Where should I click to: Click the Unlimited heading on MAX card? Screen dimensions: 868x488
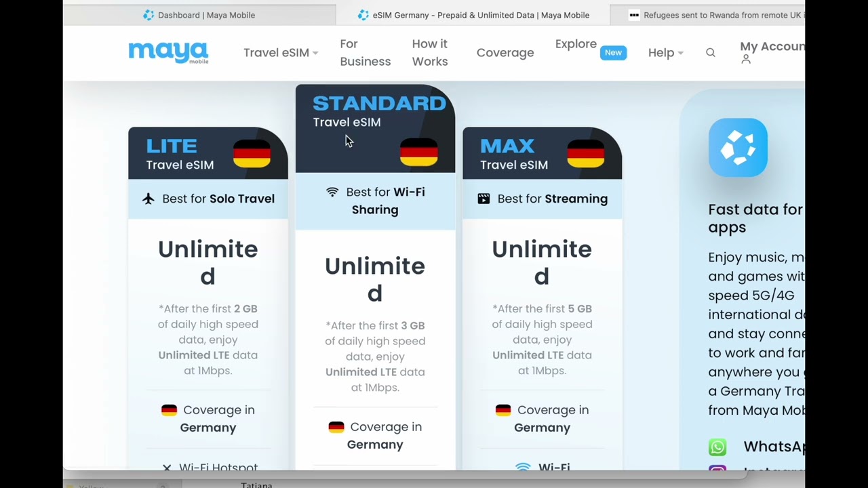click(542, 262)
